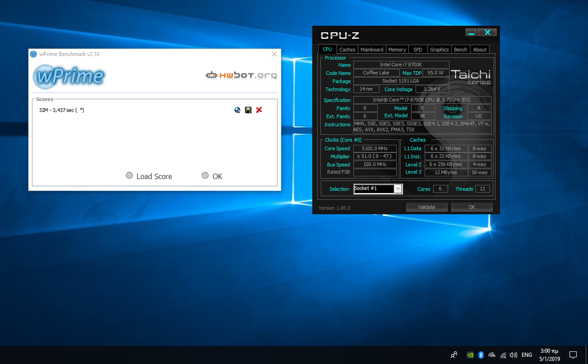
Task: Click the Name value Intel Core i7 8700K
Action: (x=401, y=64)
